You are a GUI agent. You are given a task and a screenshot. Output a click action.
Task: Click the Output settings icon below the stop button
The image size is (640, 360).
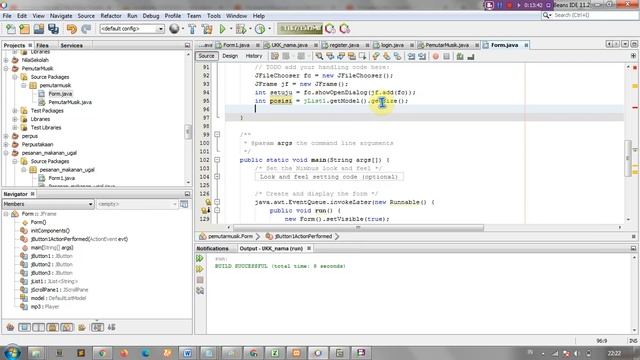click(x=200, y=291)
